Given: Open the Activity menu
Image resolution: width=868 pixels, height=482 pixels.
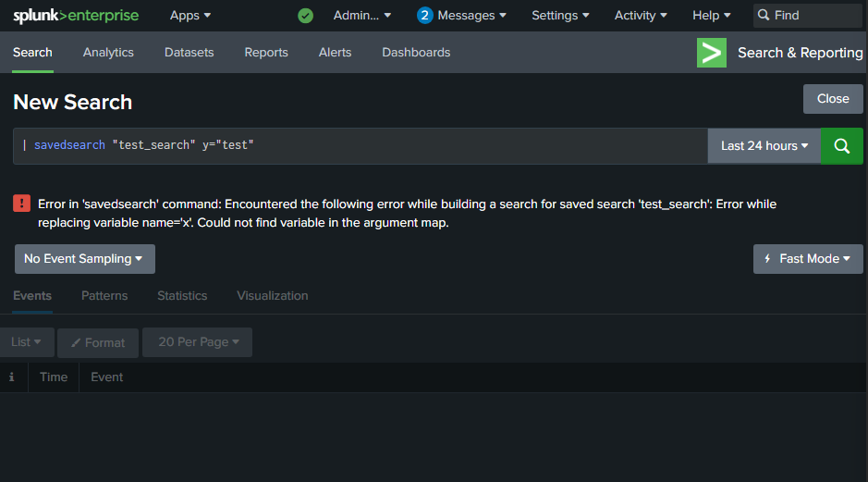Looking at the screenshot, I should [x=641, y=16].
